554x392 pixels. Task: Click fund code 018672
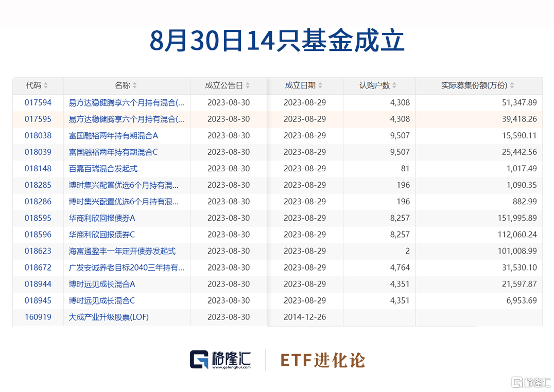[38, 268]
